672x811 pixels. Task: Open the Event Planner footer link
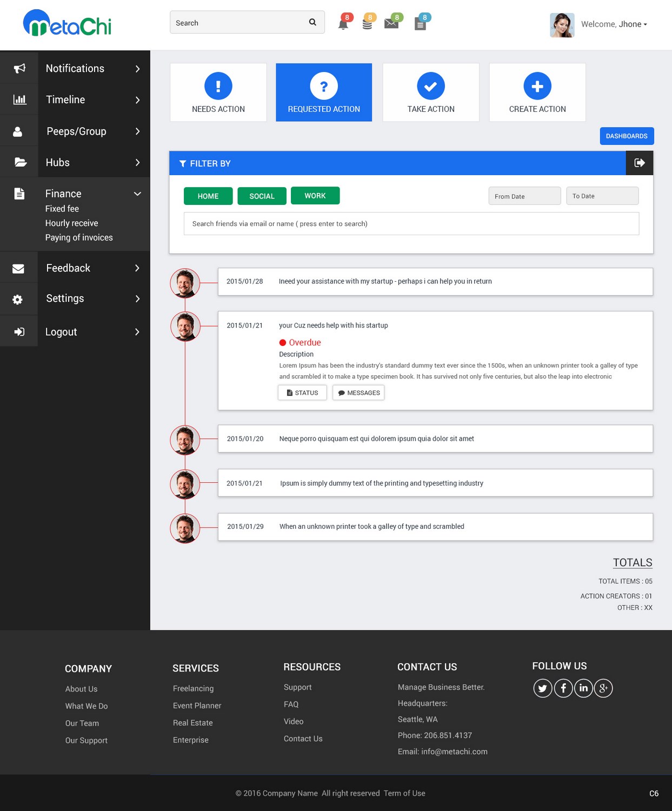click(197, 706)
